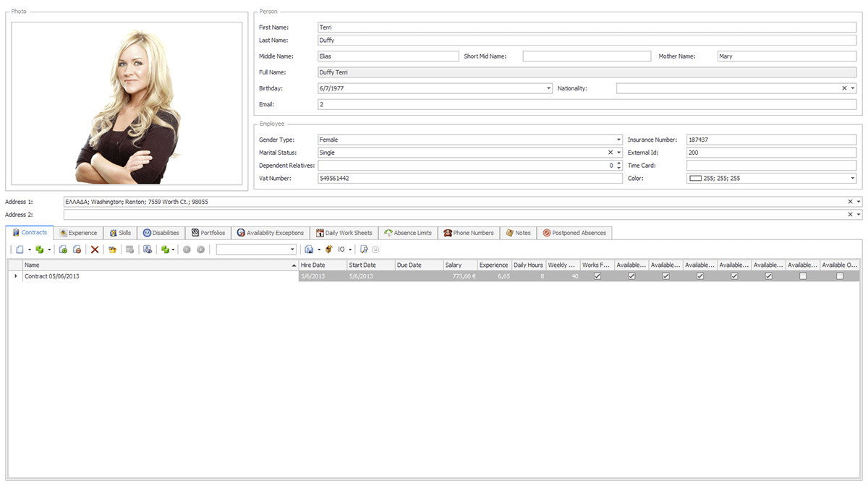Click the grey move-down circle icon
Viewport: 868px width, 486px height.
200,249
